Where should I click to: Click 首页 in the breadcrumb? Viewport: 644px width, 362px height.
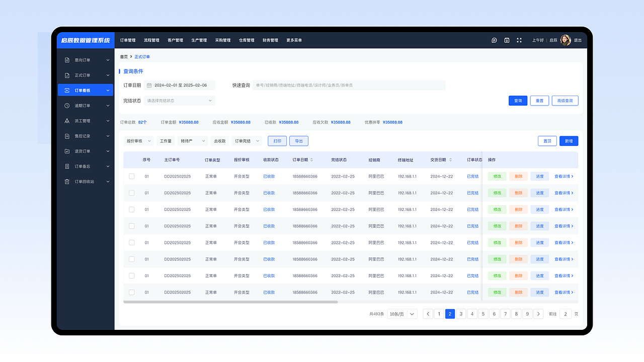tap(124, 57)
